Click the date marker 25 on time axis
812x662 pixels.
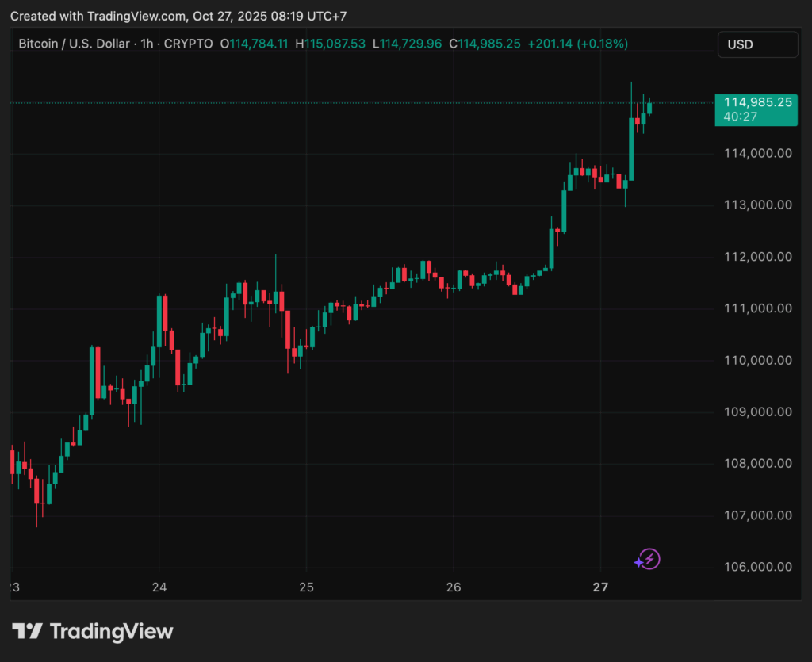[307, 587]
